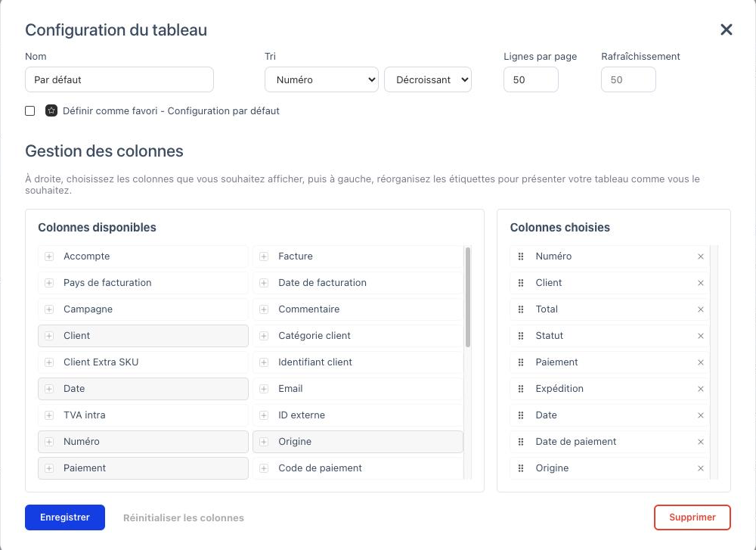
Task: Click the Supprimer button
Action: point(692,517)
